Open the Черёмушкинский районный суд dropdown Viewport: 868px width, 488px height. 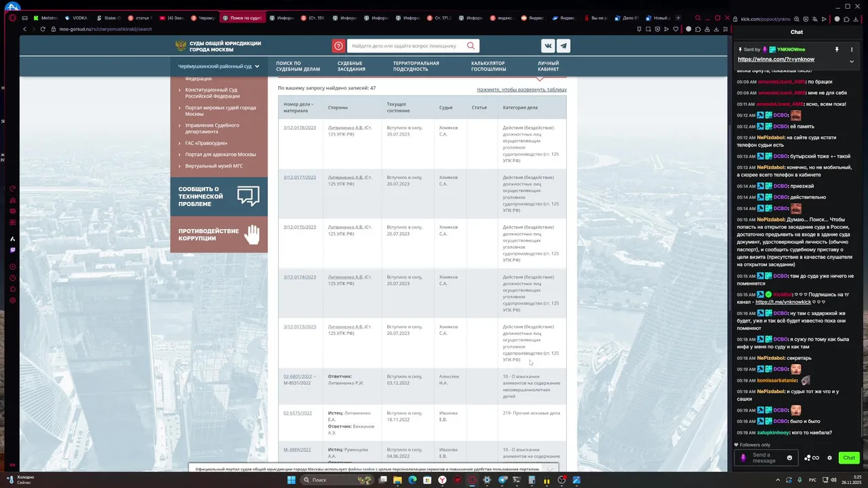click(x=218, y=66)
